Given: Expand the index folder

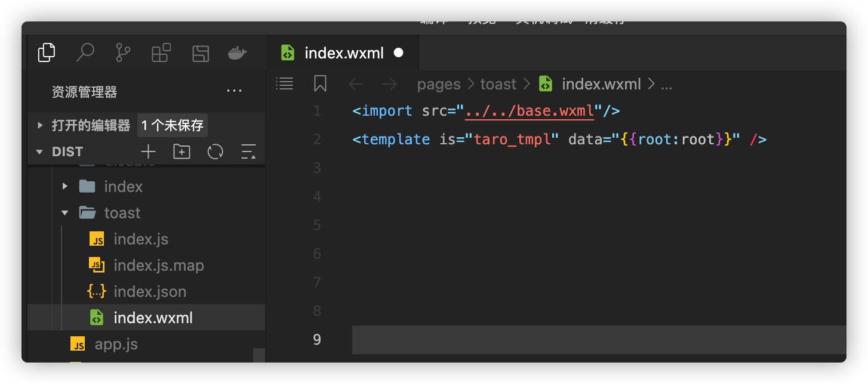Looking at the screenshot, I should point(123,187).
